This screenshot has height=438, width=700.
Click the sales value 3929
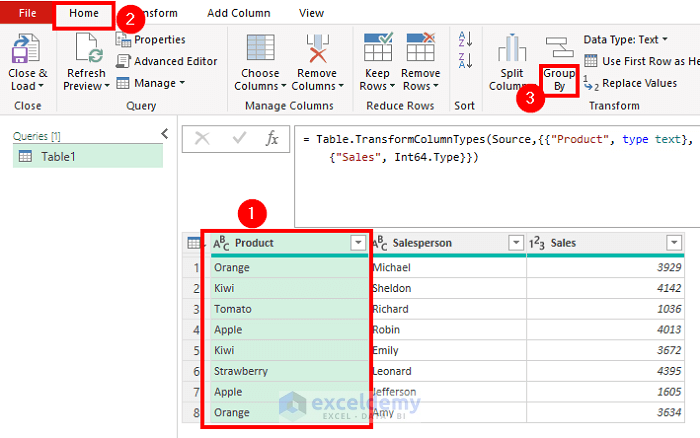coord(605,267)
